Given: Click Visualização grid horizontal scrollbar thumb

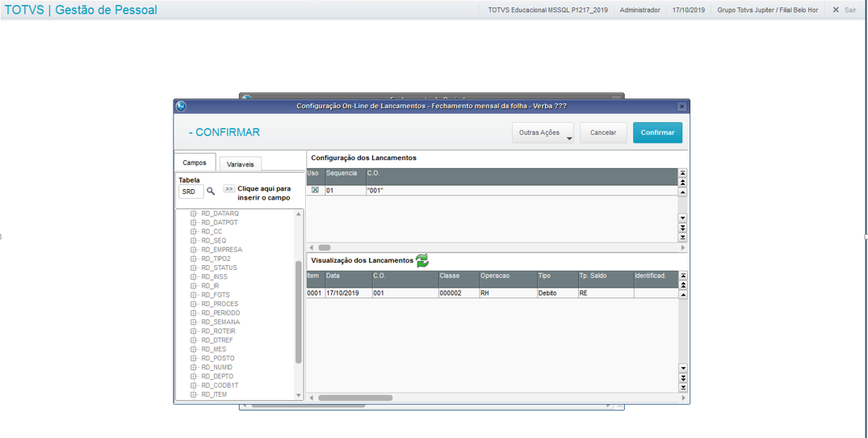Looking at the screenshot, I should pyautogui.click(x=355, y=398).
